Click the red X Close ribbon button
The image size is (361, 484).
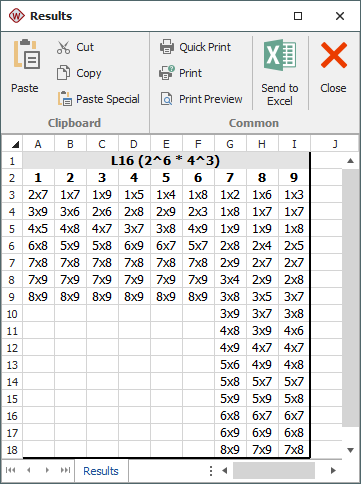(333, 67)
